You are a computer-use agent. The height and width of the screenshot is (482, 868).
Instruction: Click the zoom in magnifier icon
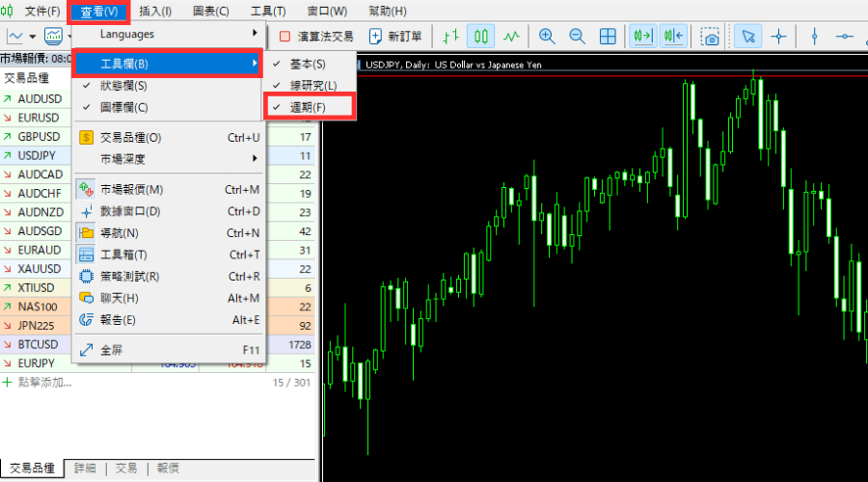tap(547, 37)
